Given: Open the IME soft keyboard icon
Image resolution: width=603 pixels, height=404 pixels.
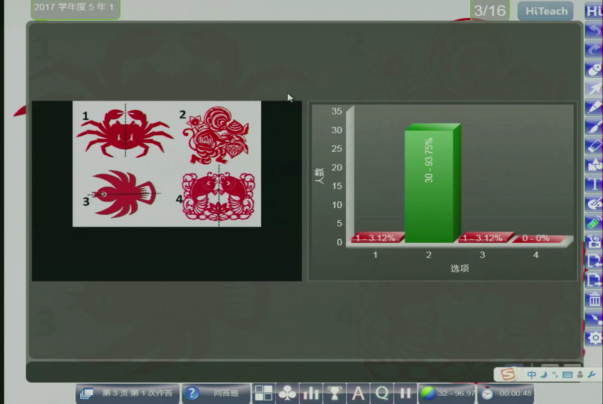Looking at the screenshot, I should (x=567, y=374).
